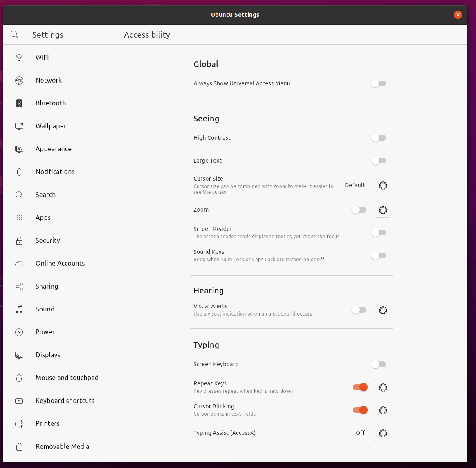Click the WIFI signal icon
The image size is (476, 468).
point(19,57)
